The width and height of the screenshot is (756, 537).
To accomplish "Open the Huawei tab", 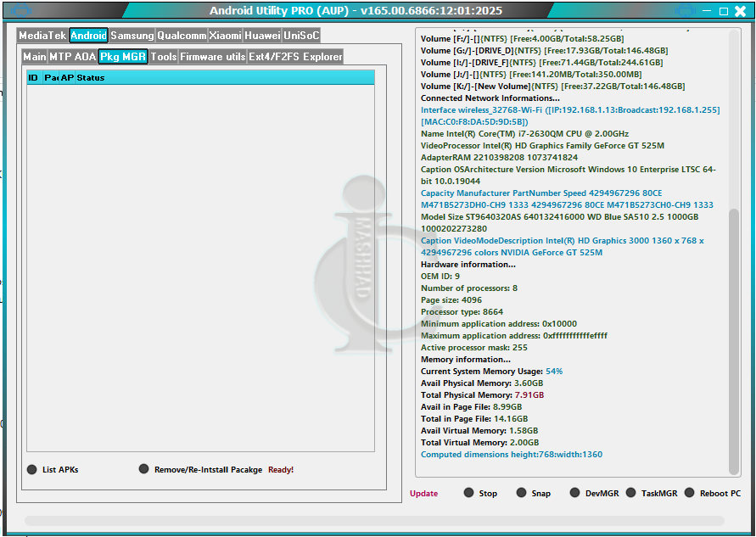I will click(262, 36).
